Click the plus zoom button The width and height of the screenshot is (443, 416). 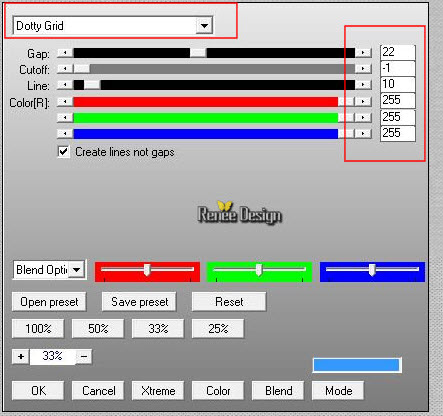[x=21, y=356]
